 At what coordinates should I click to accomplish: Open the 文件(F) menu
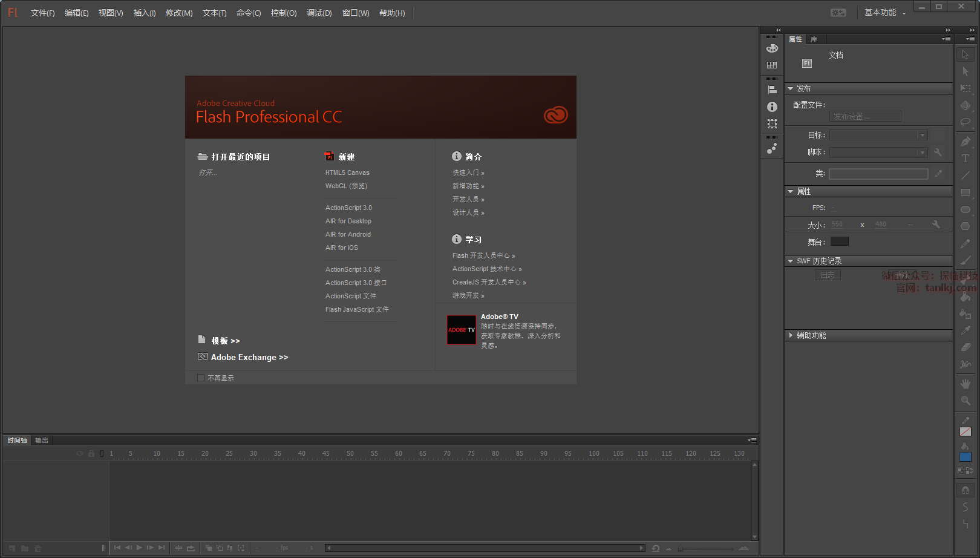(42, 13)
